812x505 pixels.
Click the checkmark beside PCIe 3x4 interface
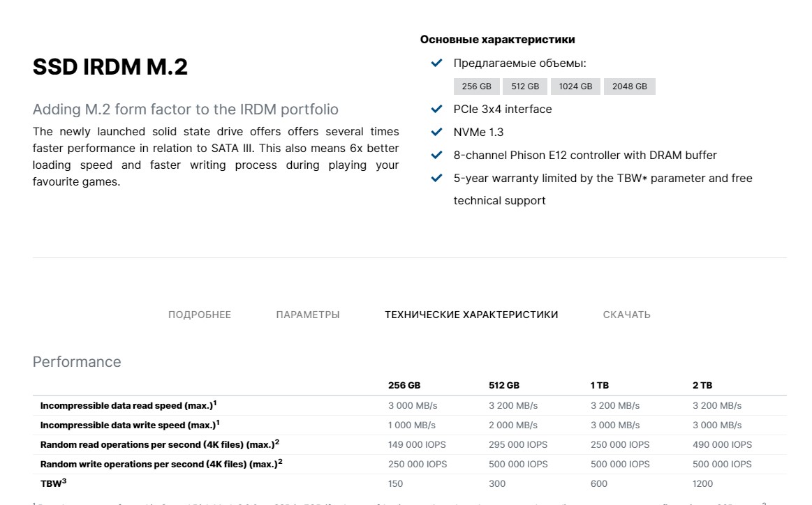click(436, 110)
